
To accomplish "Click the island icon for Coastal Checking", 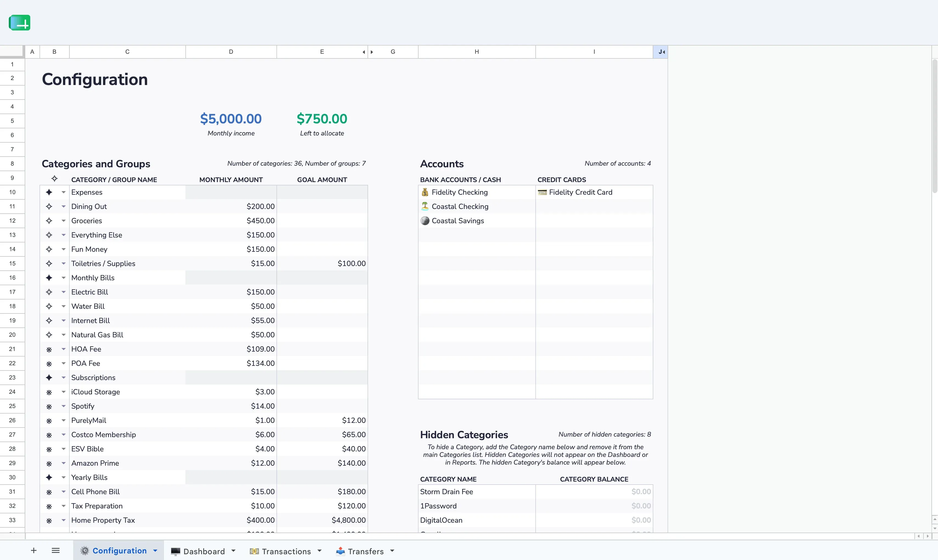I will tap(425, 206).
